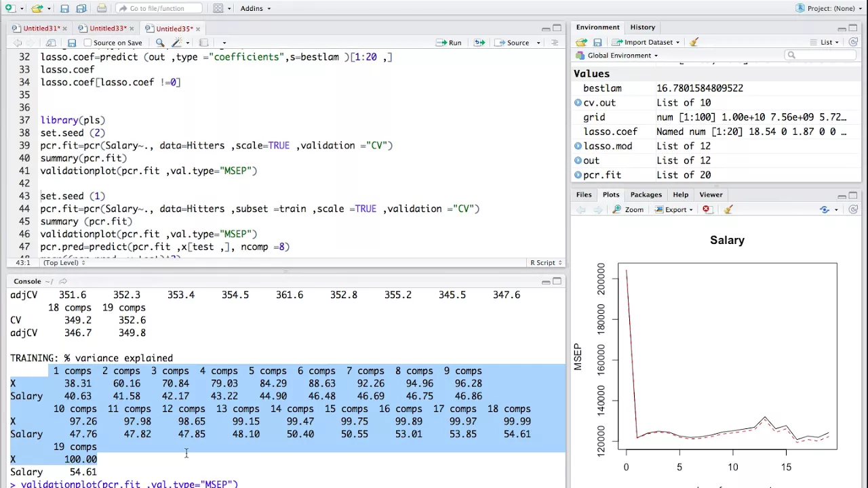Refresh the Environment pane
Viewport: 868px width, 488px height.
coord(853,42)
